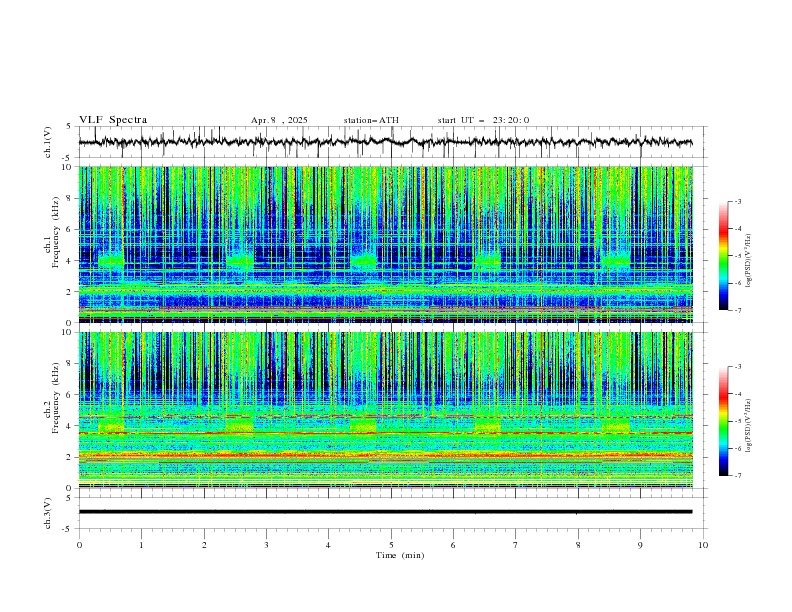
Task: Click the ch.2 spectrogram color scale bar
Action: point(723,421)
